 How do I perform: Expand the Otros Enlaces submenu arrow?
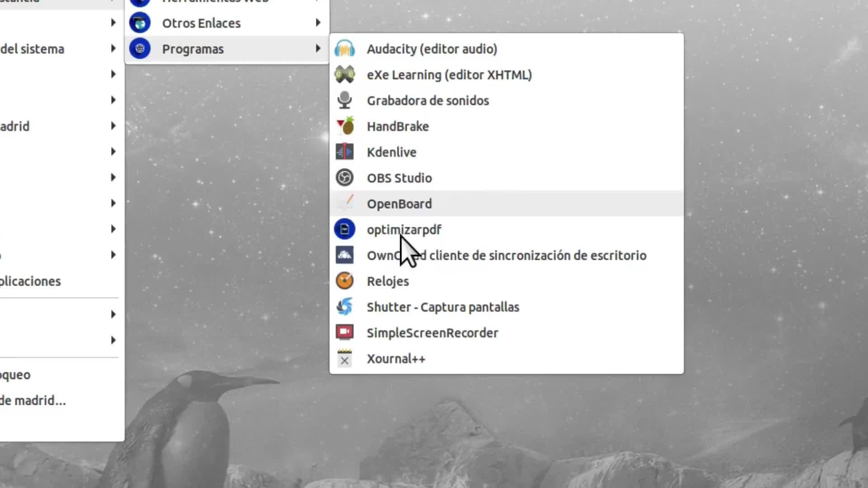click(318, 23)
